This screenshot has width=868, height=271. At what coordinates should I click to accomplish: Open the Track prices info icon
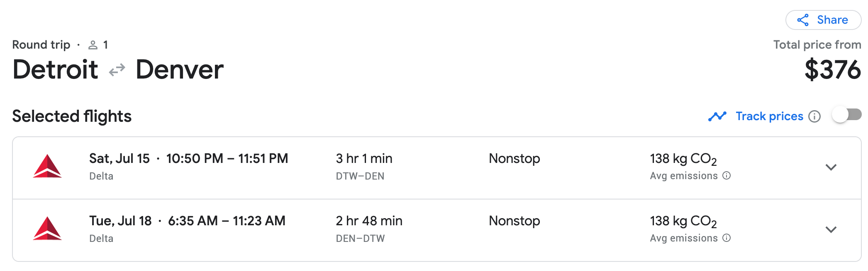(814, 116)
